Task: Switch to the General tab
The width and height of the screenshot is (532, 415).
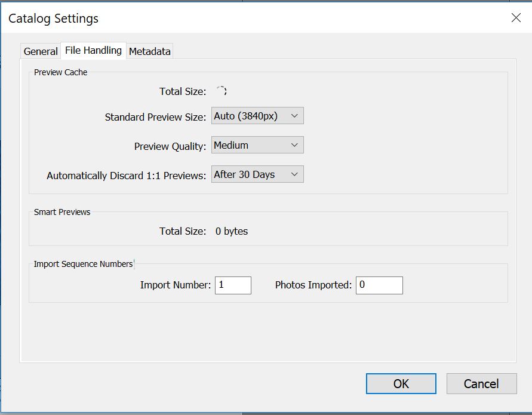Action: tap(41, 51)
